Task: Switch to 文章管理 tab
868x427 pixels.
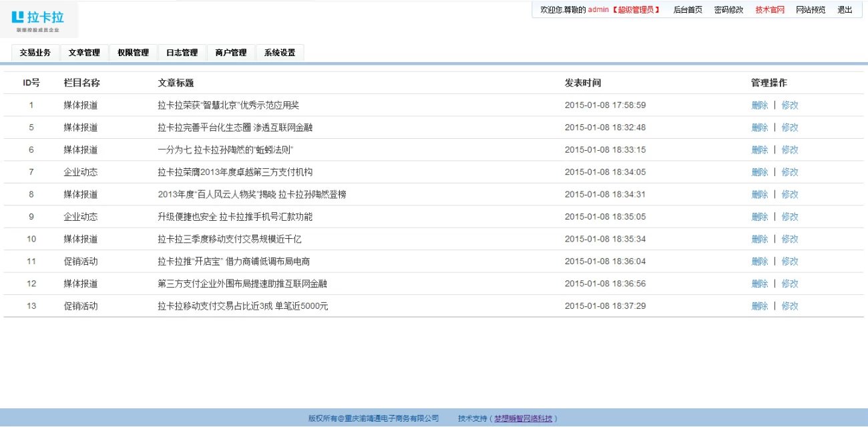Action: [x=84, y=53]
